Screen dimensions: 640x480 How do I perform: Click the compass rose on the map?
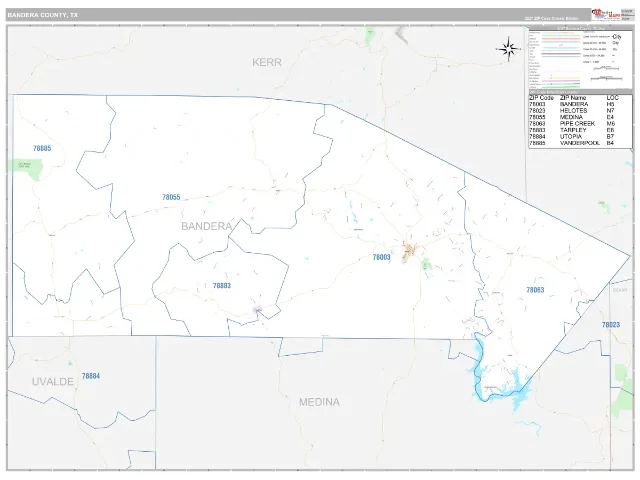tap(508, 49)
